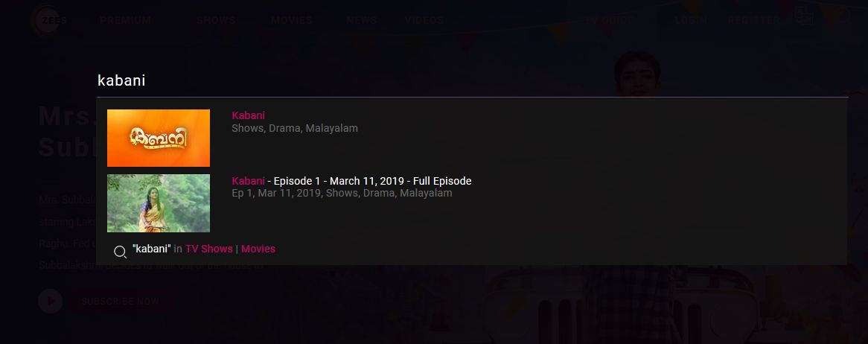The image size is (868, 344).
Task: Open the Kabani Episode 1 thumbnail
Action: 159,203
